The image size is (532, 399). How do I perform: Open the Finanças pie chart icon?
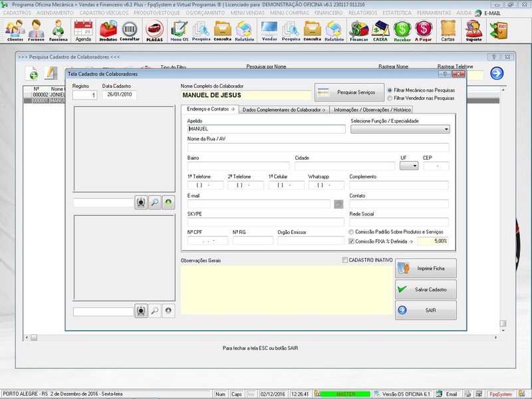coord(359,31)
